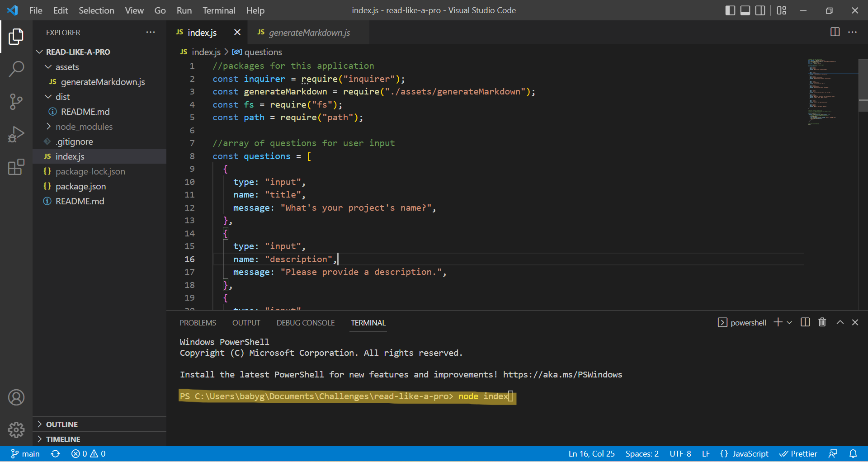The image size is (868, 462).
Task: Switch to the OUTPUT panel tab
Action: pyautogui.click(x=246, y=323)
